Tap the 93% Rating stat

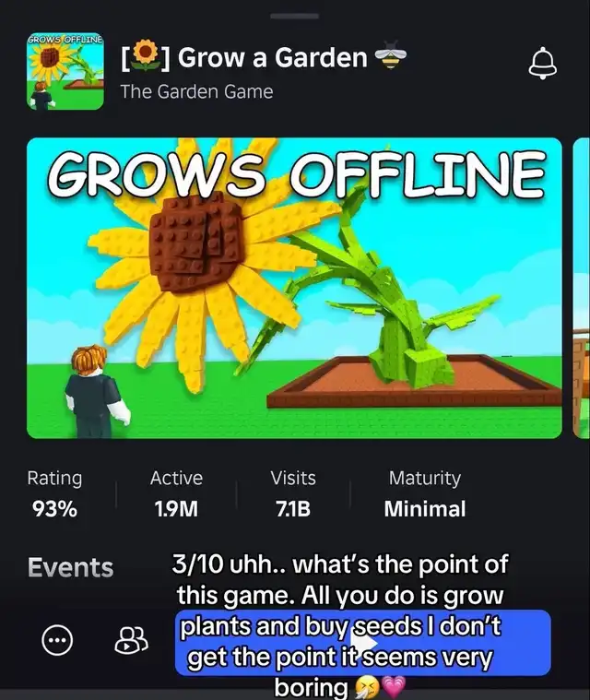[54, 494]
